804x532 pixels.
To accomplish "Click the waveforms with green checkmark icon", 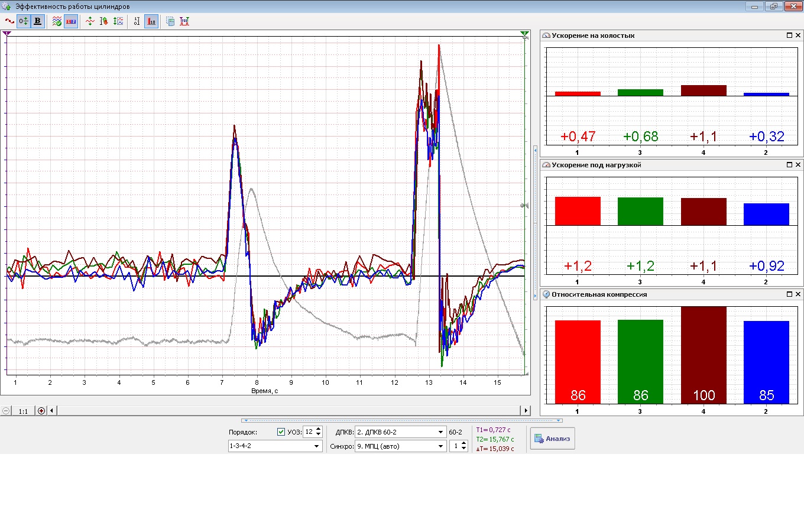I will [57, 21].
